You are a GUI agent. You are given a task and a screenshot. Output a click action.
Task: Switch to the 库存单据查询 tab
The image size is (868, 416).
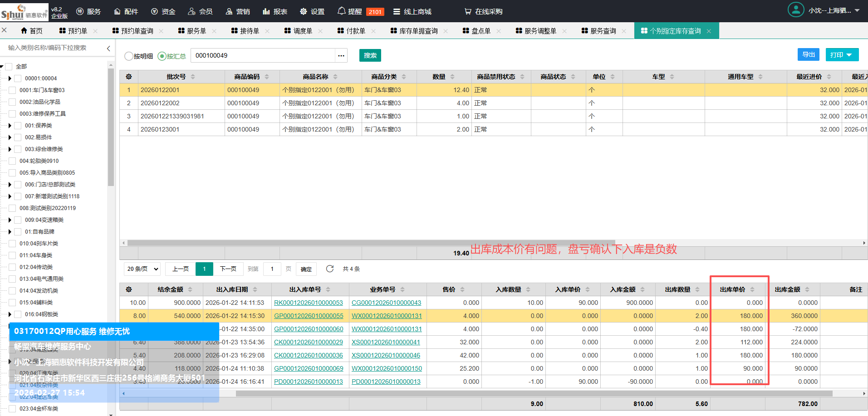tap(418, 31)
